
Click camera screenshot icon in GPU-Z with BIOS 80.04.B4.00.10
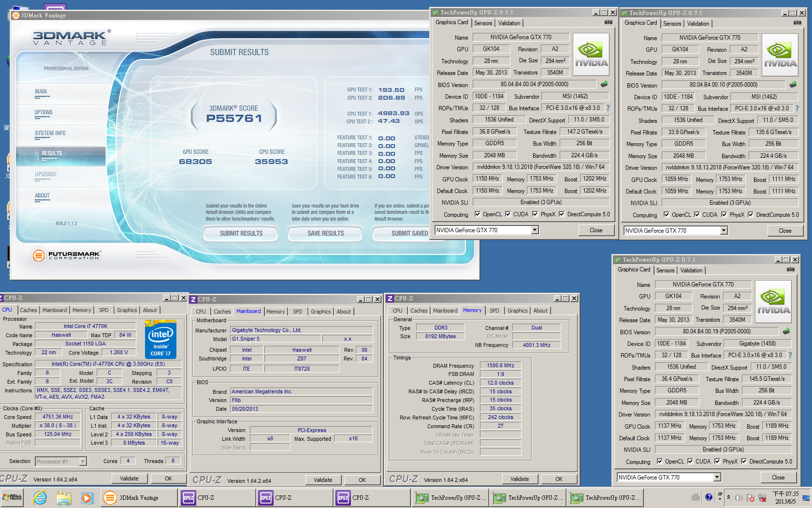(x=797, y=23)
